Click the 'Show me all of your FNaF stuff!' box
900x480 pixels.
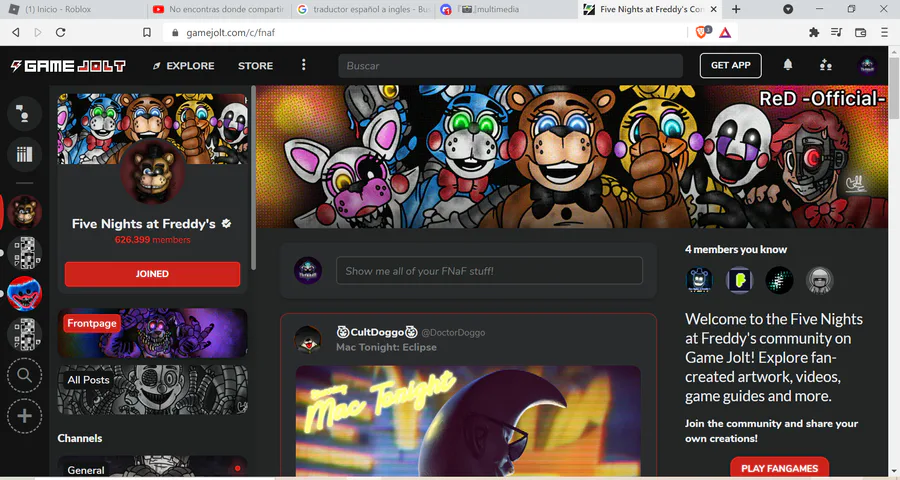[489, 270]
